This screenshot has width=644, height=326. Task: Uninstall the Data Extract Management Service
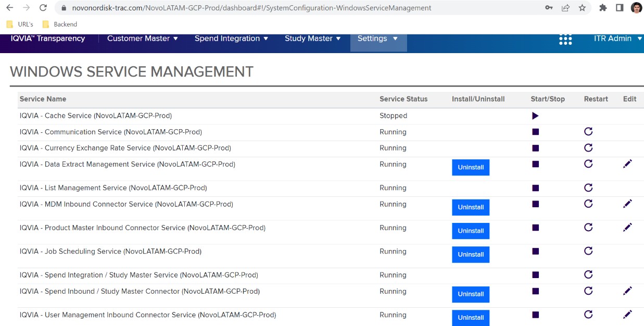click(x=471, y=167)
